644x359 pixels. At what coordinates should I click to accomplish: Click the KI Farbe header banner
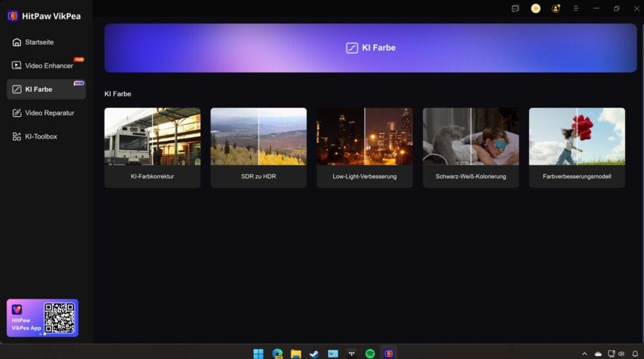coord(370,48)
